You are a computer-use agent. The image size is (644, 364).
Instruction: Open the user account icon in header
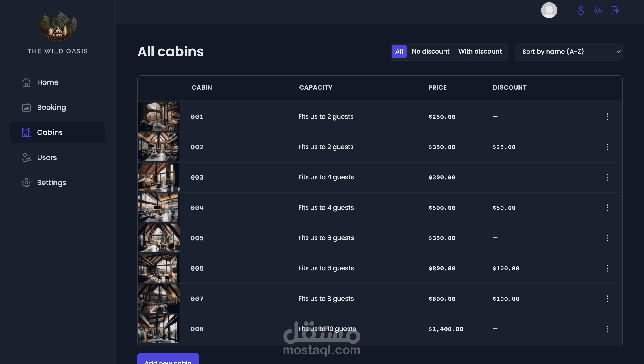(580, 10)
